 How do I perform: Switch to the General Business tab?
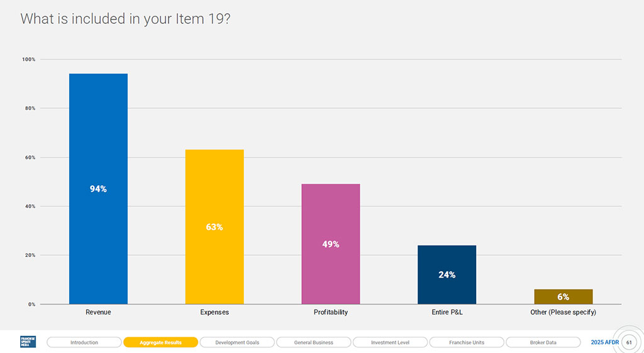pyautogui.click(x=314, y=342)
